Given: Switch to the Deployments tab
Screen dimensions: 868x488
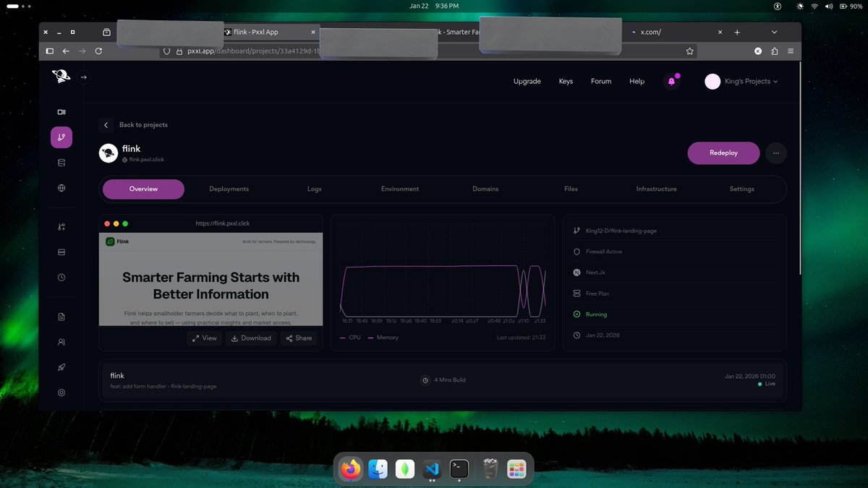Looking at the screenshot, I should 229,189.
